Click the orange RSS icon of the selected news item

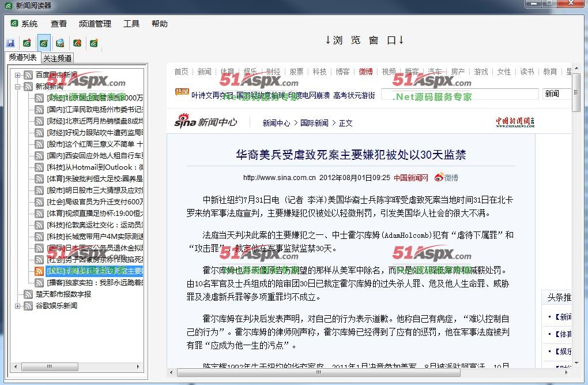(39, 271)
